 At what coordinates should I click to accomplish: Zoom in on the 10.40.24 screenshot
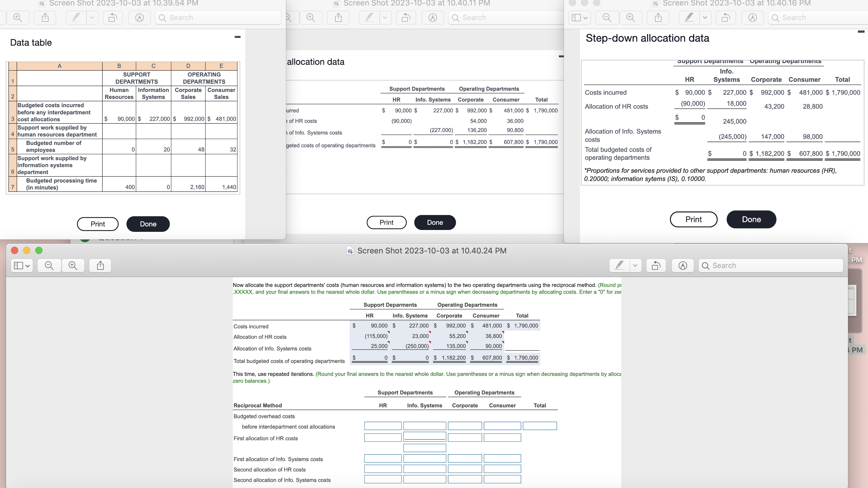pos(73,265)
